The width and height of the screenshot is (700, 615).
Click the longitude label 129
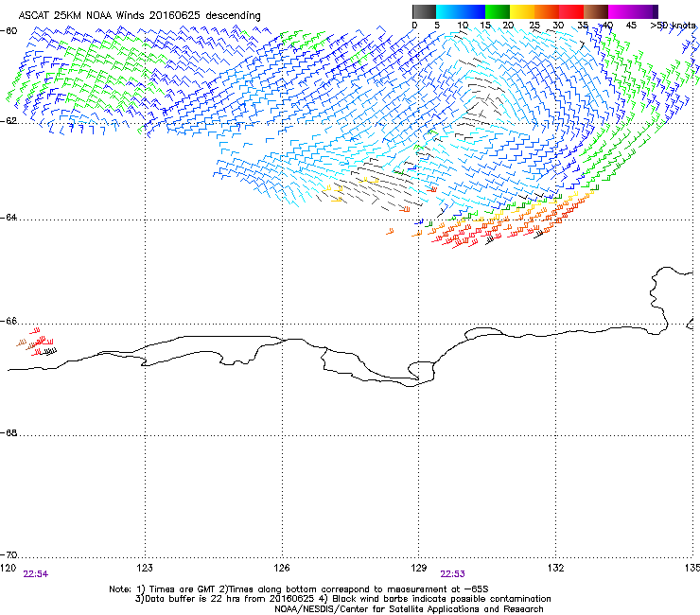tap(419, 567)
